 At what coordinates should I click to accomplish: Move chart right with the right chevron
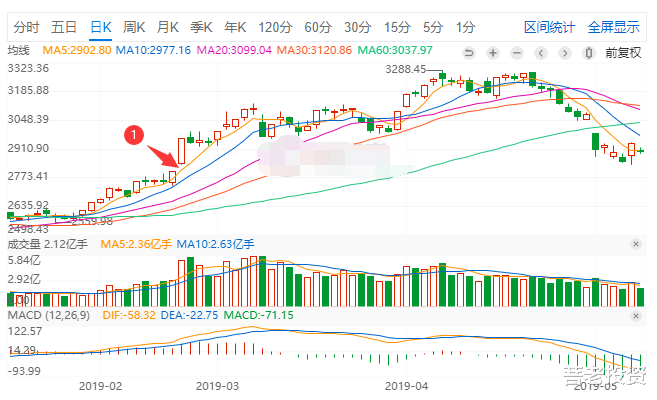565,53
